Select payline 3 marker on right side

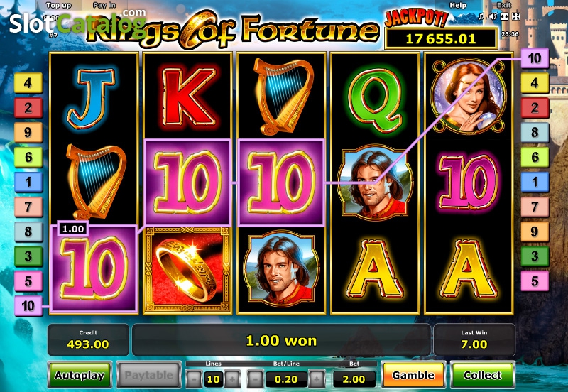(x=535, y=256)
